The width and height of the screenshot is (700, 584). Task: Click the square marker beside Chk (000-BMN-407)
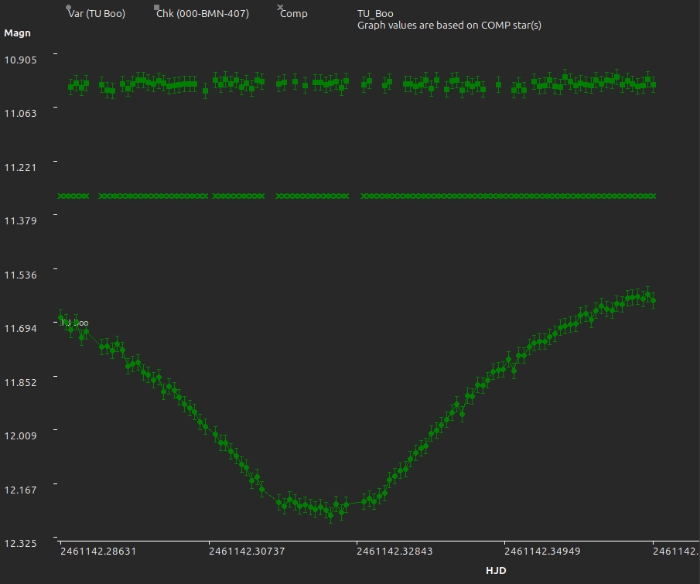[158, 8]
